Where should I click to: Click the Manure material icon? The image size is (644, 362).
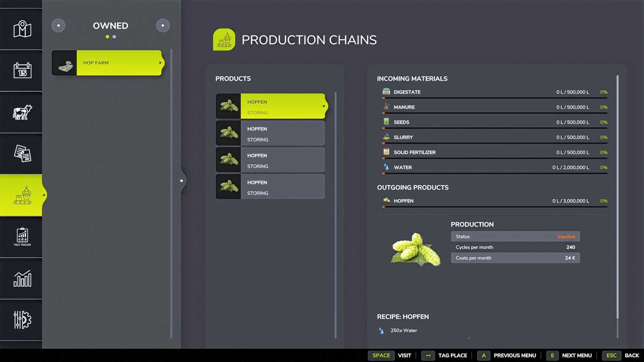click(x=386, y=107)
